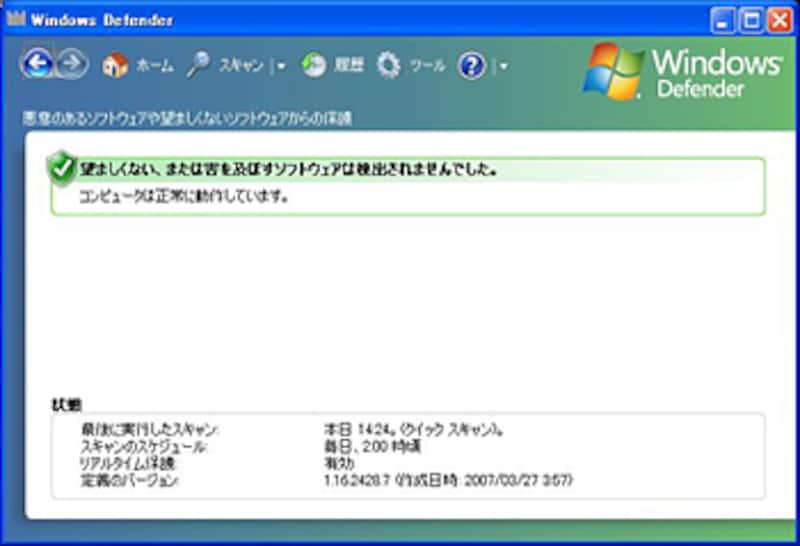Click the ツール toolbar label
Screen dimensions: 800x546
tap(428, 65)
